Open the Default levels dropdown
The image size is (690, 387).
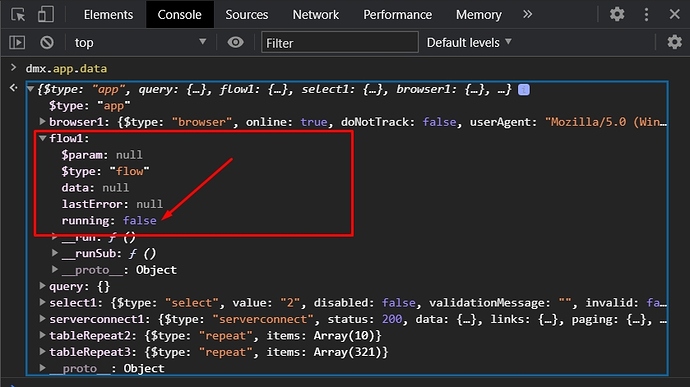click(469, 43)
